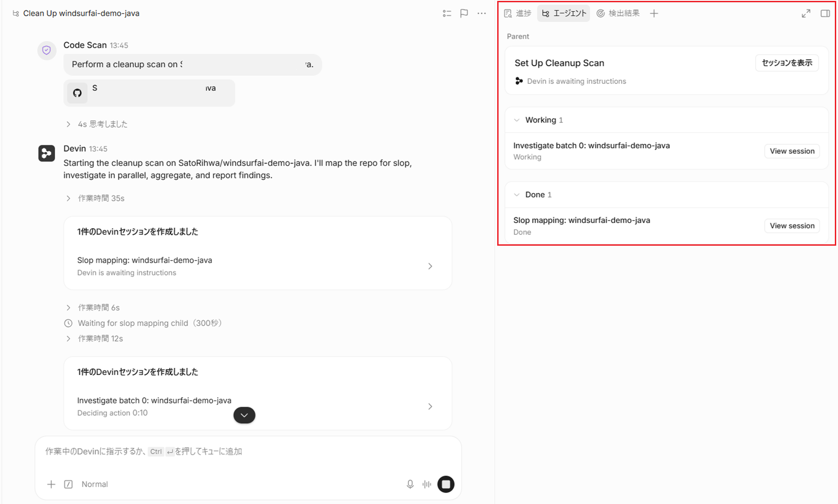Open the 検出結果 tab

(618, 14)
